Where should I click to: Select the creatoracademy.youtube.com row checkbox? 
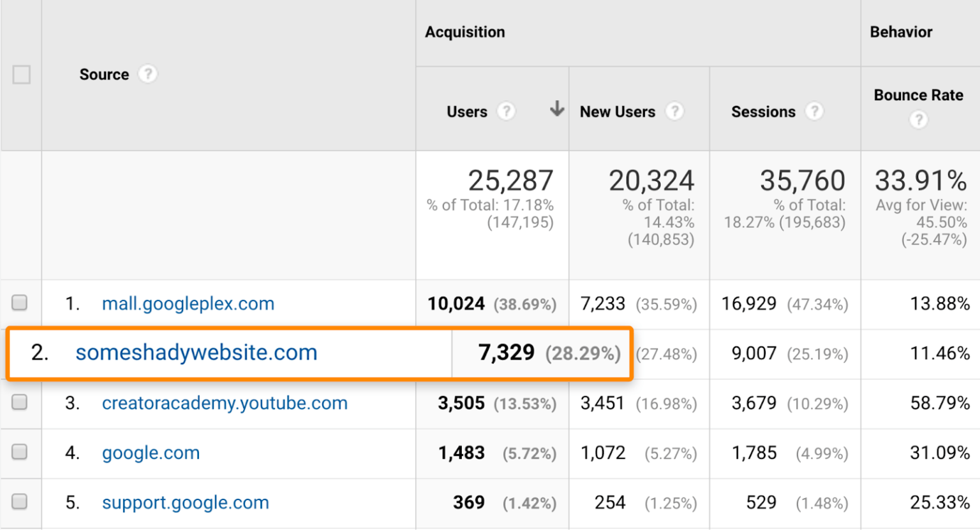coord(20,402)
